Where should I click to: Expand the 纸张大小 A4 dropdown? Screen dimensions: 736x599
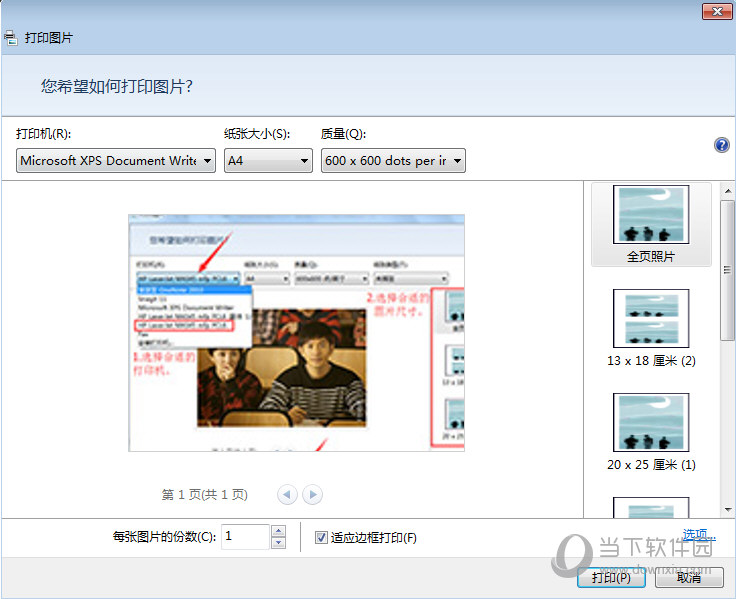coord(268,161)
